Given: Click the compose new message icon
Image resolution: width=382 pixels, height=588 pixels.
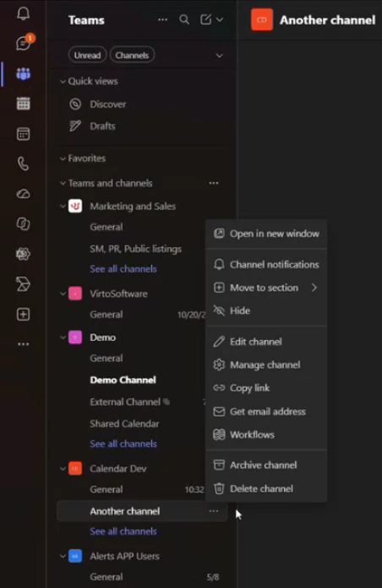Looking at the screenshot, I should 205,19.
